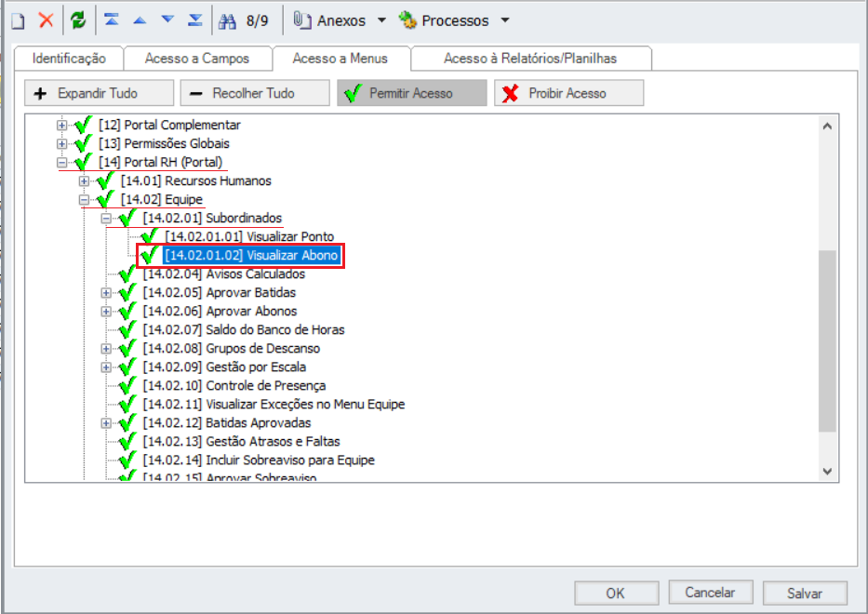Select [14.02.04] Avisos Calculados row
Screen dimensions: 868x614
tap(224, 274)
